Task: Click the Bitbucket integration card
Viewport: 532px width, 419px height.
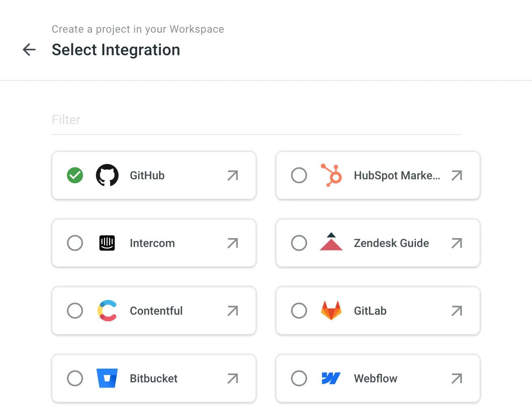Action: (154, 378)
